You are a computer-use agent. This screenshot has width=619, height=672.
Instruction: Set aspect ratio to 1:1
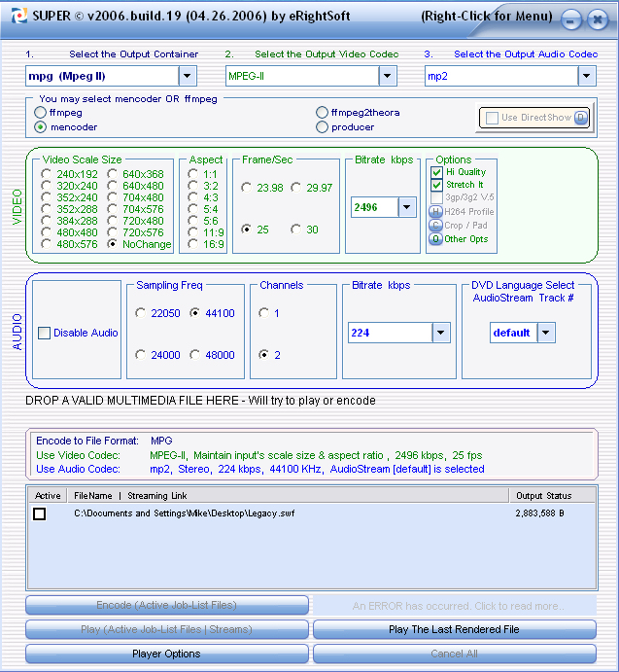[x=192, y=173]
